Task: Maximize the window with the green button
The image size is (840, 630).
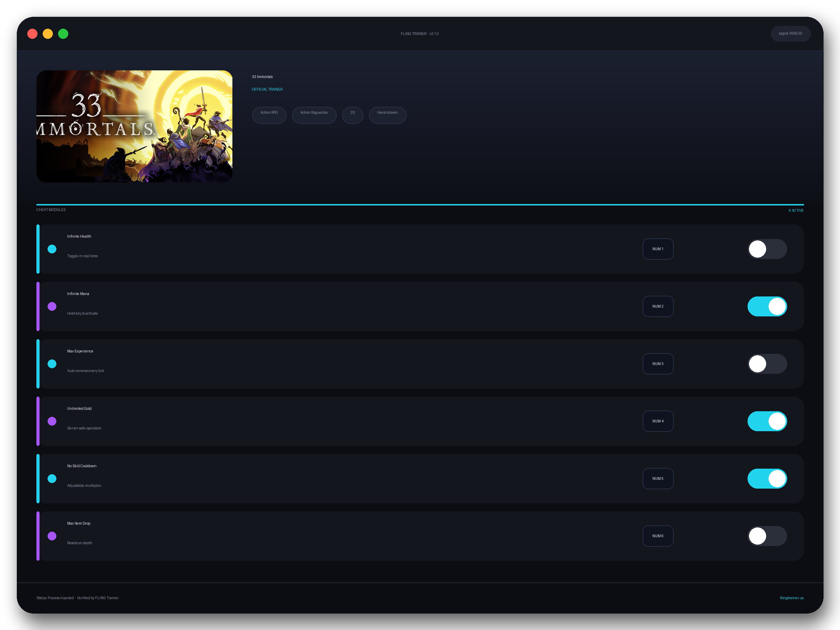Action: pos(63,34)
